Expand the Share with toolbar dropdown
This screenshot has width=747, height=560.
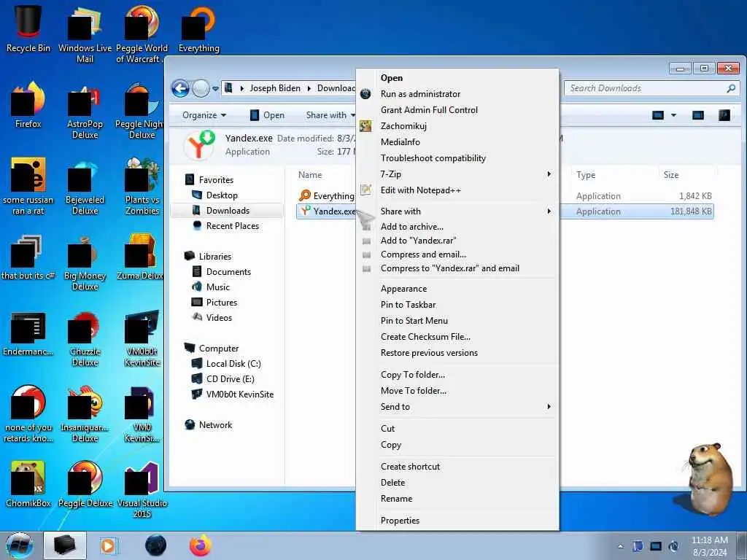pyautogui.click(x=330, y=115)
